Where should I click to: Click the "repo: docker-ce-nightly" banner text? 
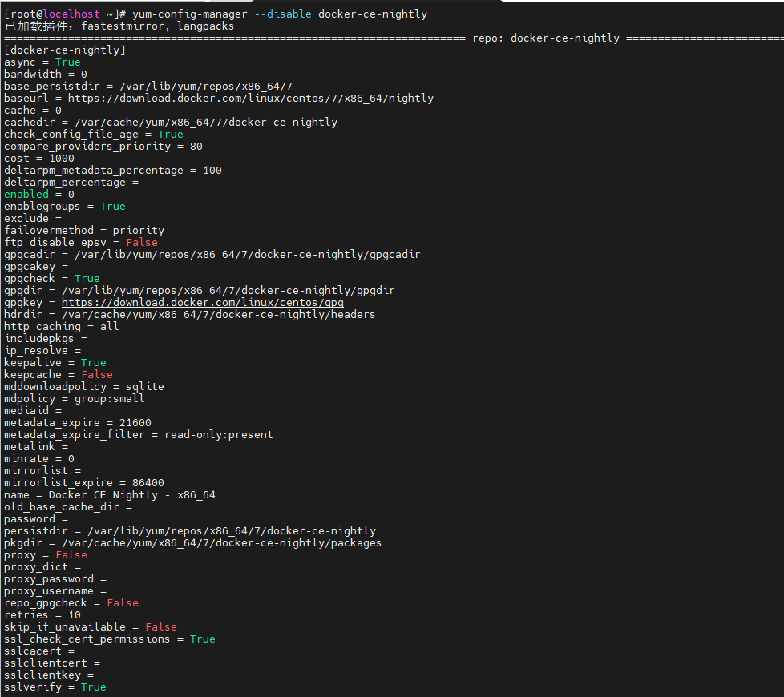click(545, 38)
